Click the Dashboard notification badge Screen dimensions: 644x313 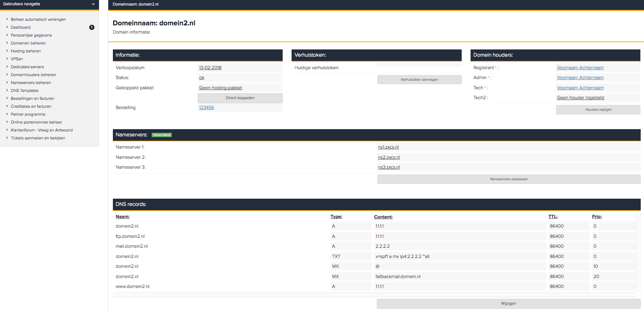[x=92, y=27]
